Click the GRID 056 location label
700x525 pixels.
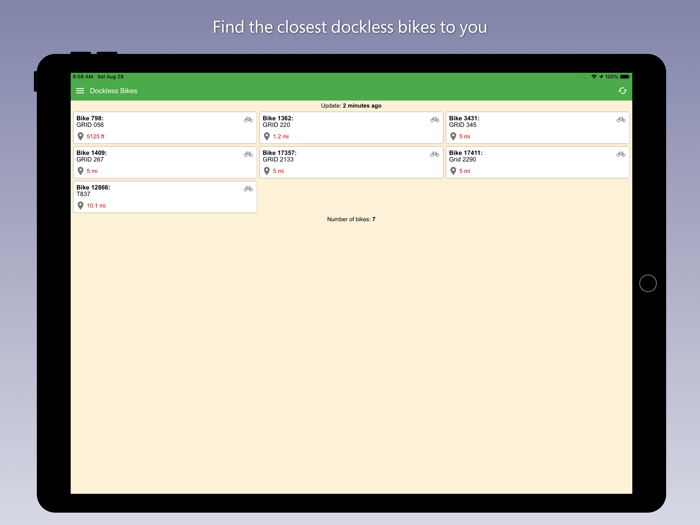90,125
